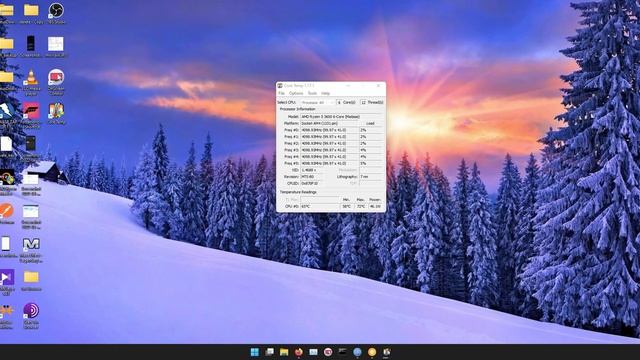This screenshot has height=360, width=640.
Task: Click the AMD Ryzen 5 3600 model text
Action: pyautogui.click(x=331, y=117)
